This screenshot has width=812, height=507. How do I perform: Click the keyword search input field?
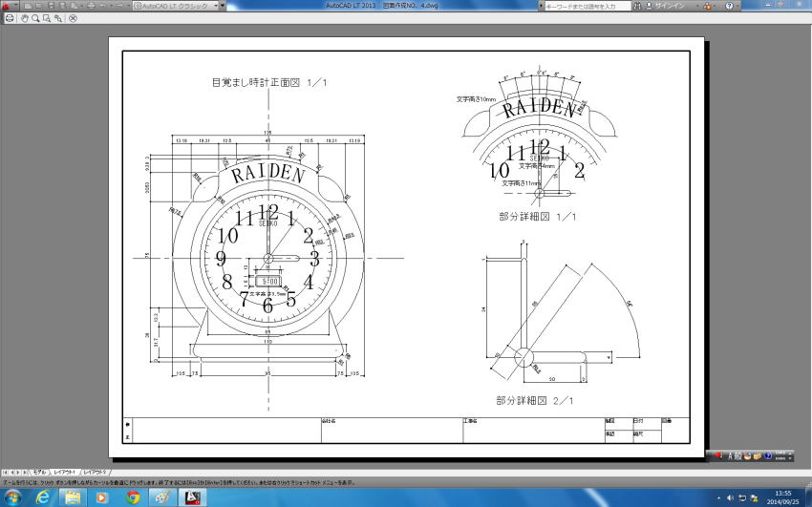point(588,6)
